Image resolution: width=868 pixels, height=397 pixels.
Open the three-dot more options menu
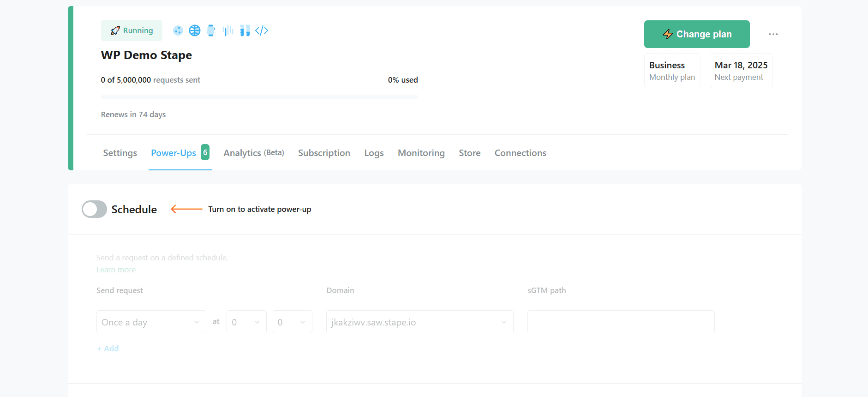click(773, 34)
